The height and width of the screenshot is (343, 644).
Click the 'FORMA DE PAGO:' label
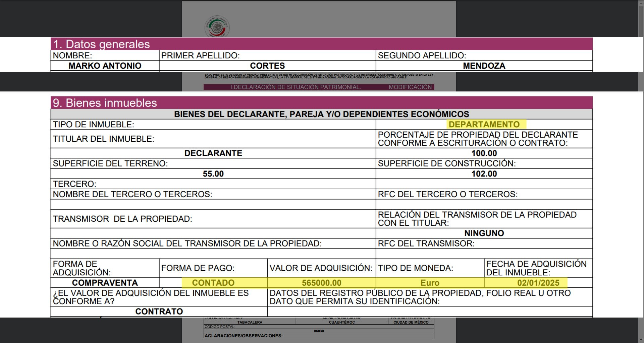(x=198, y=268)
